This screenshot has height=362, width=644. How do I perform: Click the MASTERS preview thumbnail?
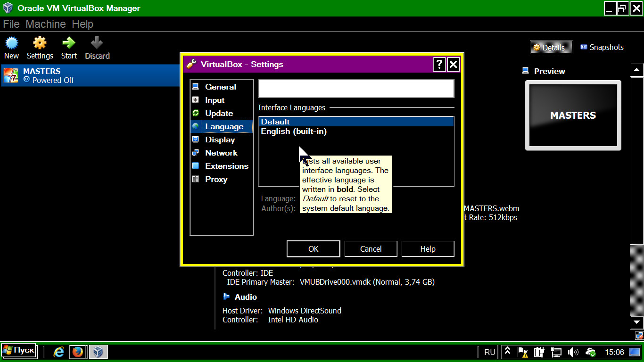coord(573,115)
